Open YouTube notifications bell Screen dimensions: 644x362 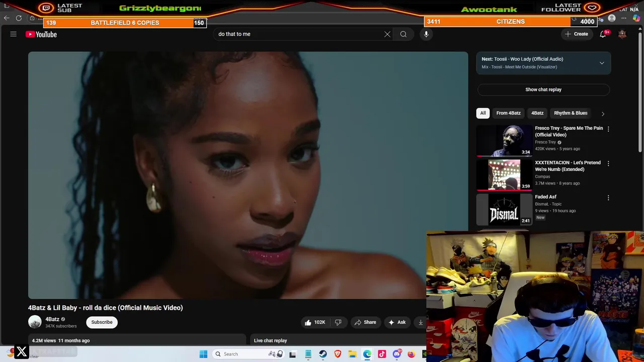point(603,34)
